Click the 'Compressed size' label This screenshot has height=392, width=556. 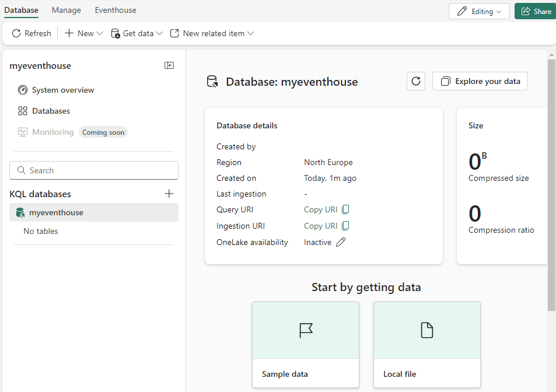[x=499, y=178]
